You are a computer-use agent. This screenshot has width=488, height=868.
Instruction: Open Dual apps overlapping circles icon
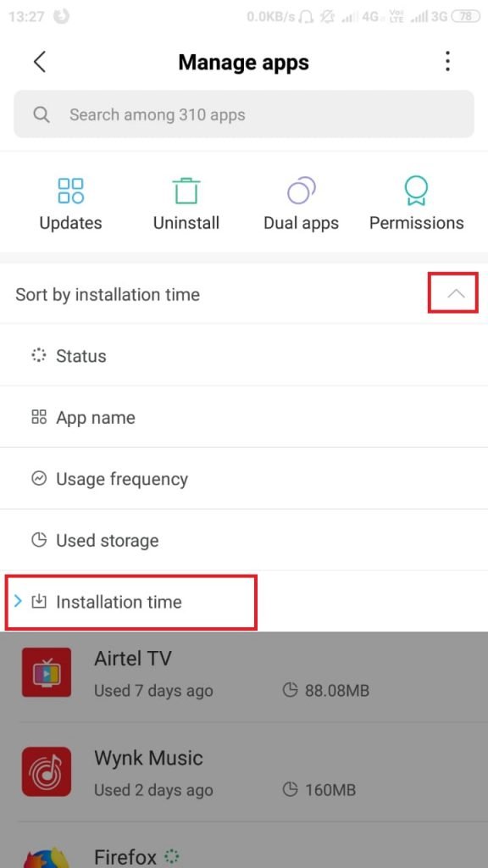[x=301, y=190]
